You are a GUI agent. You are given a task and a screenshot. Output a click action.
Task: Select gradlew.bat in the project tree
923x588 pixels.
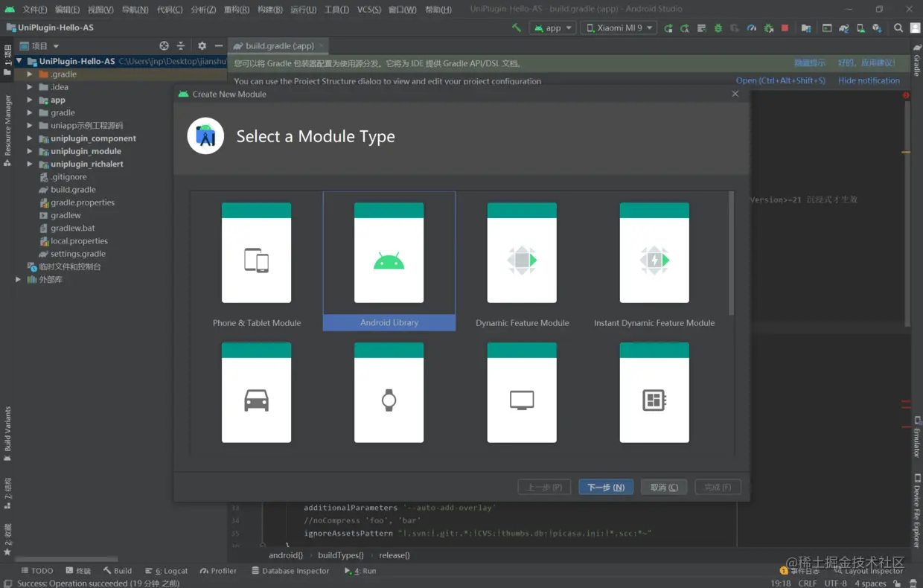(72, 229)
